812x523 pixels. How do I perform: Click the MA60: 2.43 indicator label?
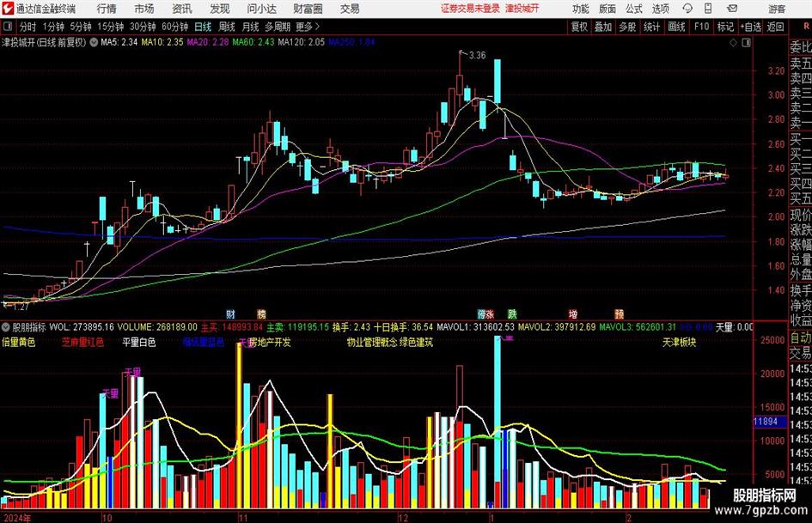coord(253,42)
